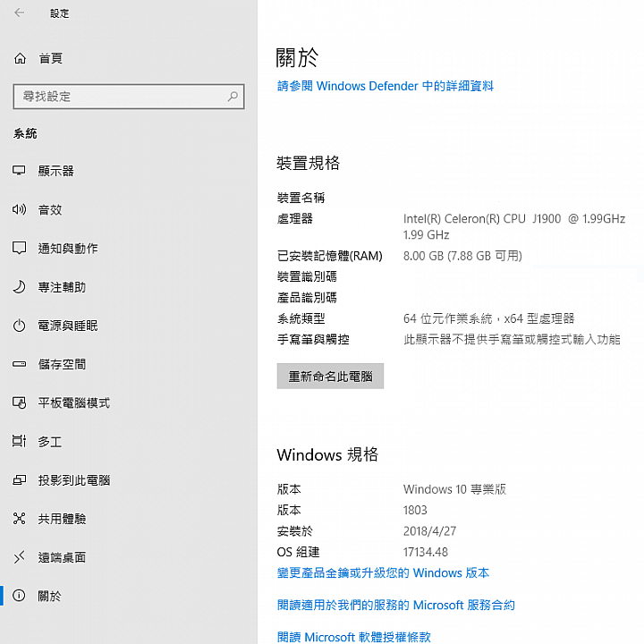The height and width of the screenshot is (644, 644).
Task: Click the 音效 speaker icon
Action: click(19, 209)
